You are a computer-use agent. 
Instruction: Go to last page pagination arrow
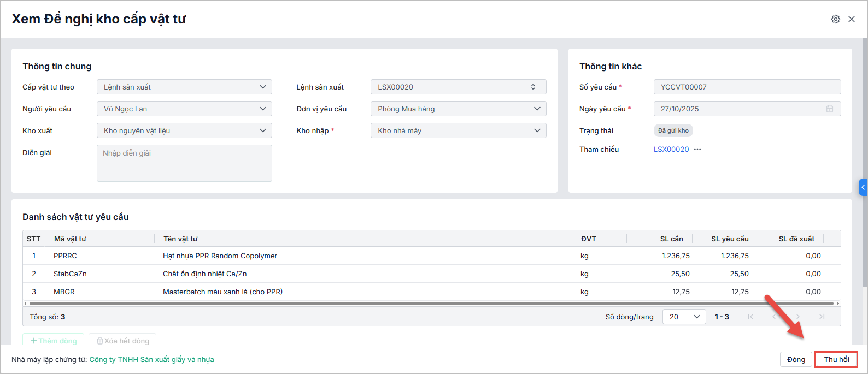tap(822, 317)
